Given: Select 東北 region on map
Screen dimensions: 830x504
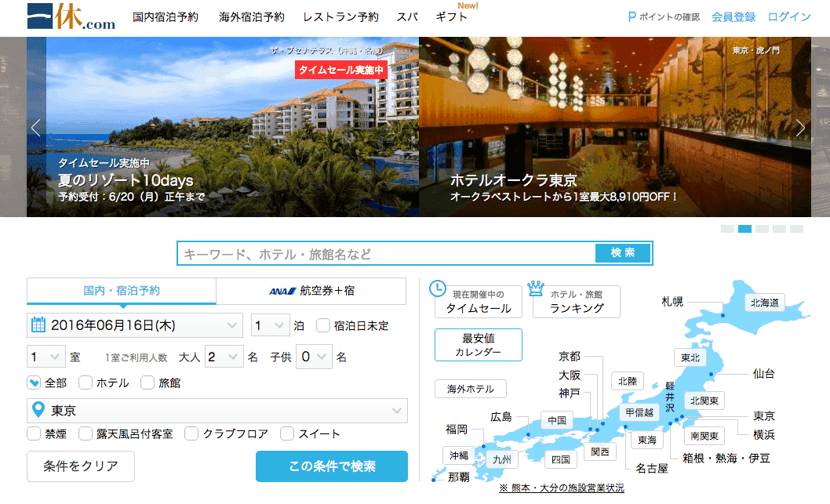Looking at the screenshot, I should coord(690,357).
